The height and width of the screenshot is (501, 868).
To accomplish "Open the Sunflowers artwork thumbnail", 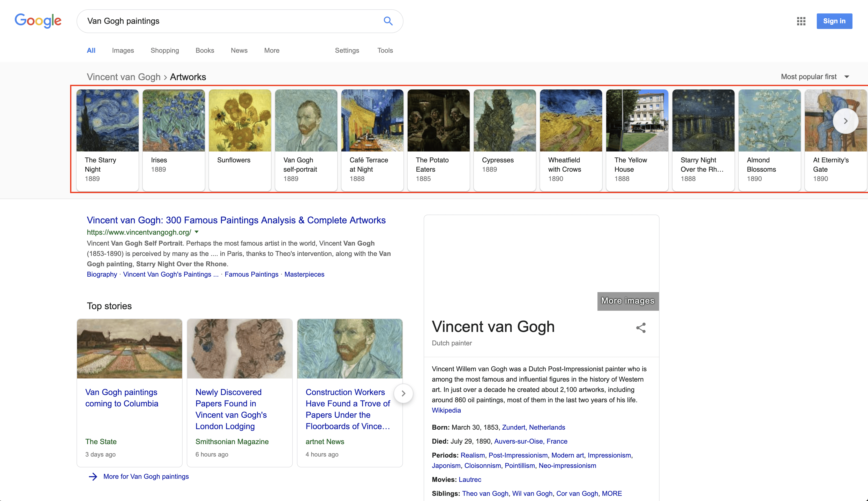I will (240, 120).
